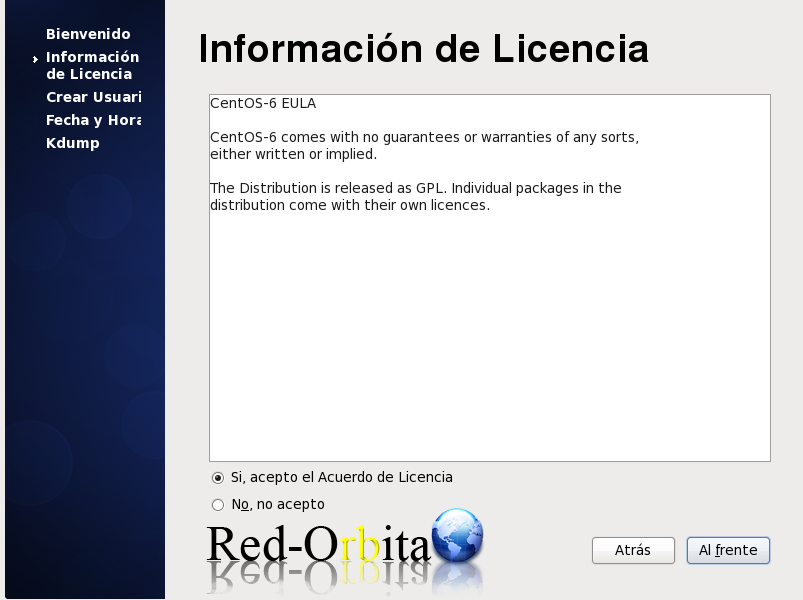This screenshot has height=600, width=803.
Task: Click 'The Distribution is released as GPL' line
Action: pyautogui.click(x=416, y=188)
